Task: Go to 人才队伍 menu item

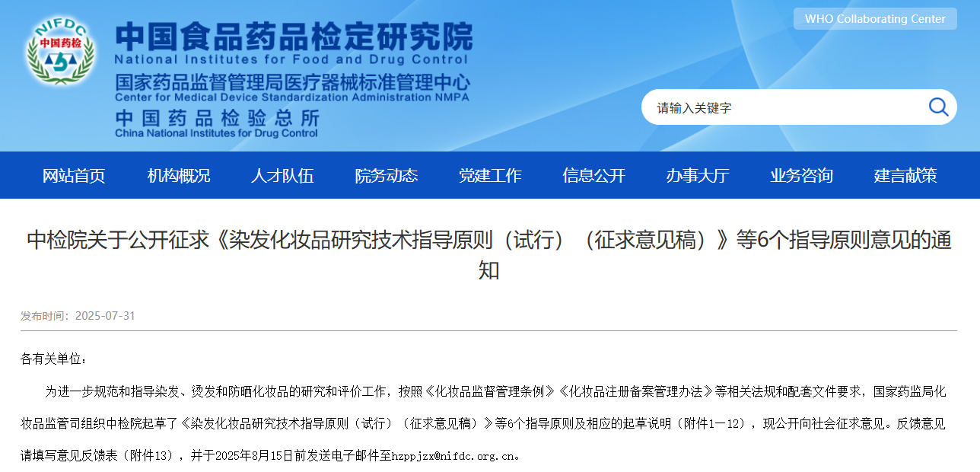Action: [282, 176]
